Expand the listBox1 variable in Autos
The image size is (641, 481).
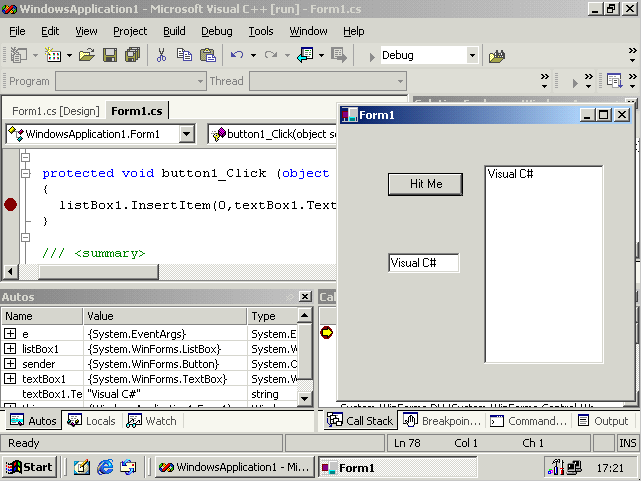tap(10, 349)
